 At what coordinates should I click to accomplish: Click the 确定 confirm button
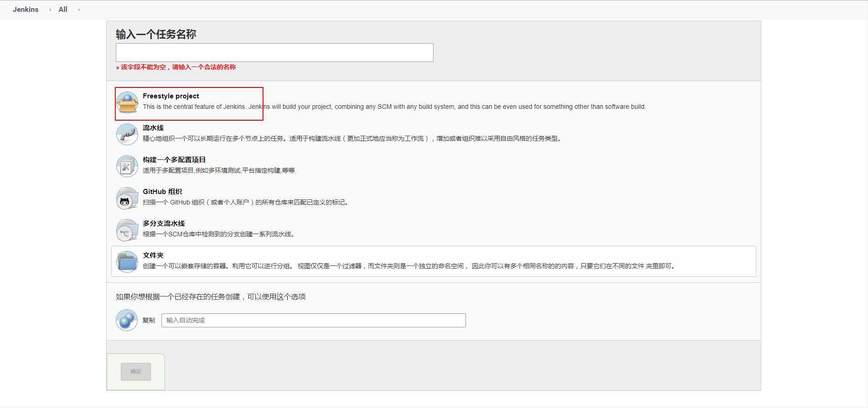[x=136, y=372]
